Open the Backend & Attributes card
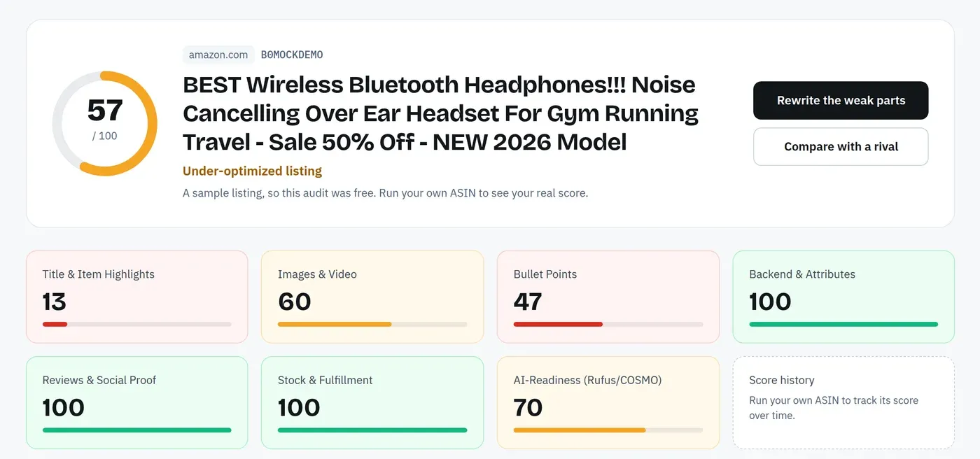980x459 pixels. tap(843, 297)
